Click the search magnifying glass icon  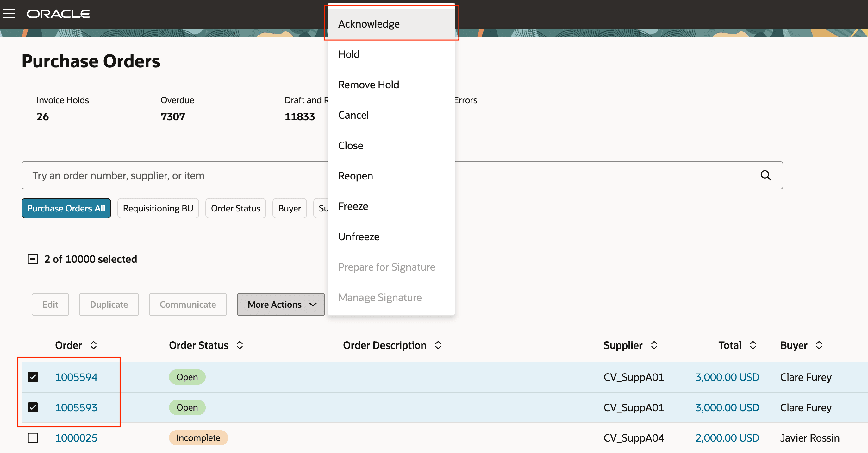[x=766, y=175]
